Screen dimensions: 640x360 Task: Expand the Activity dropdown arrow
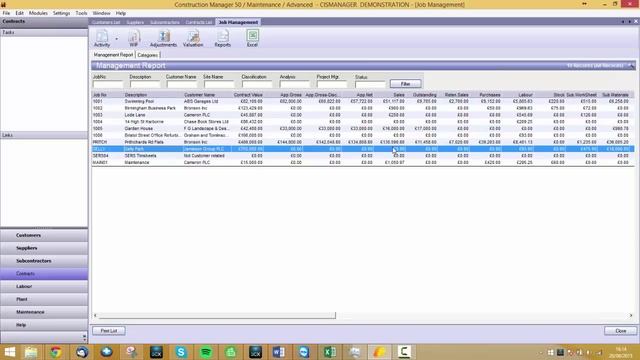(116, 39)
